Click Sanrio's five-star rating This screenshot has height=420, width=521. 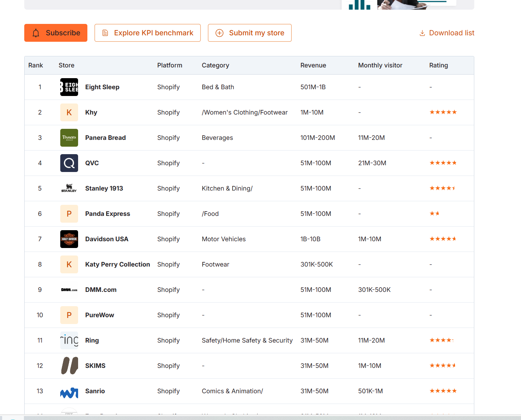[x=443, y=391]
